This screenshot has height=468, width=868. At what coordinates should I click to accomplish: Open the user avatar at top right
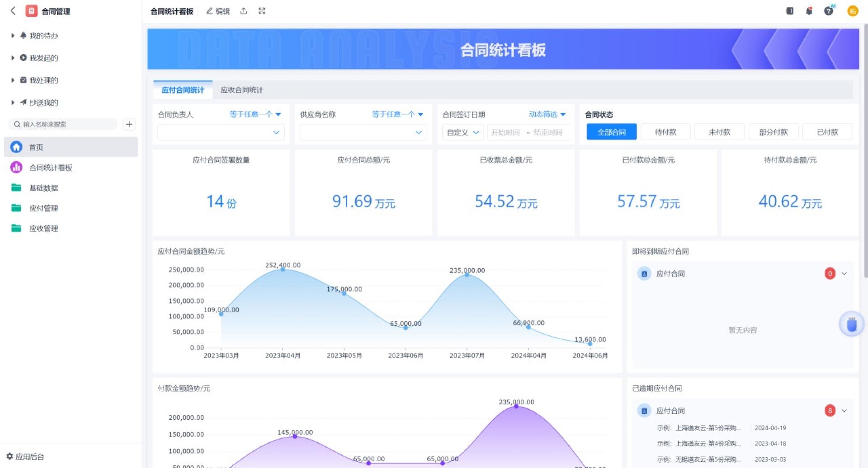853,11
